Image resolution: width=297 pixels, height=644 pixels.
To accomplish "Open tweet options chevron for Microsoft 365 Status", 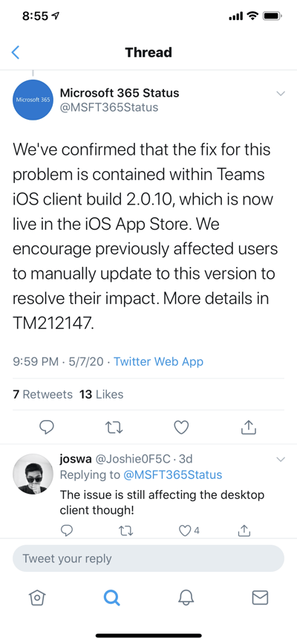I will pos(281,94).
